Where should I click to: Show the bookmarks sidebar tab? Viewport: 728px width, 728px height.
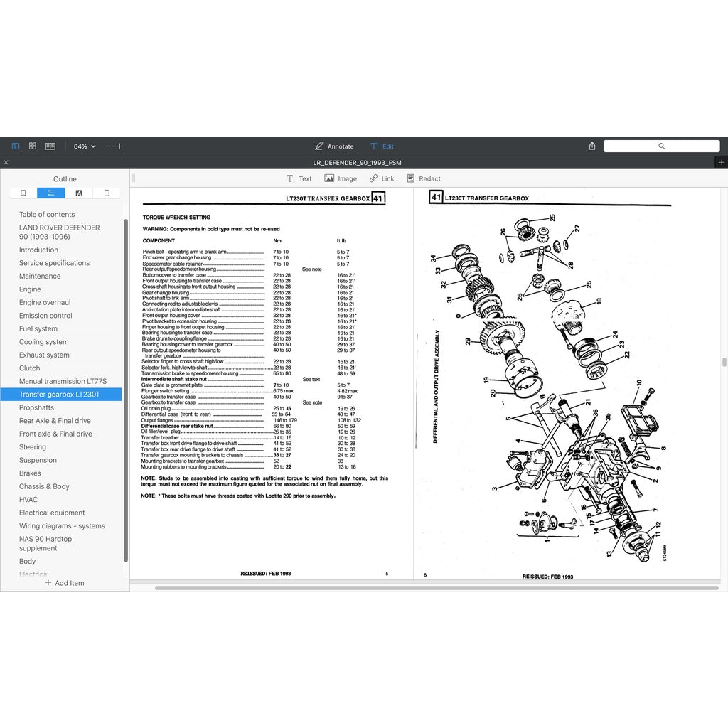23,193
